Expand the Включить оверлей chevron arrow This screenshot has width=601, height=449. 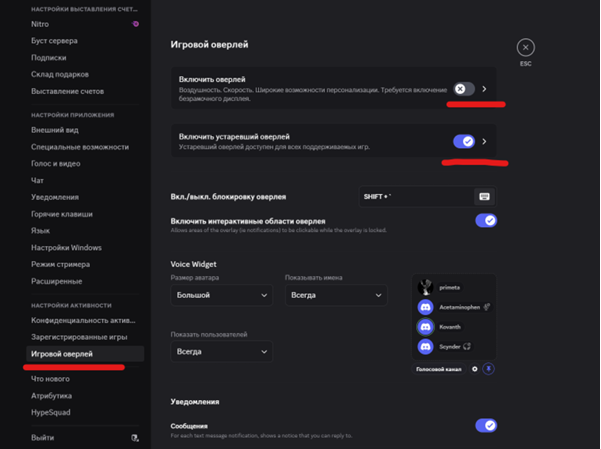pyautogui.click(x=485, y=89)
